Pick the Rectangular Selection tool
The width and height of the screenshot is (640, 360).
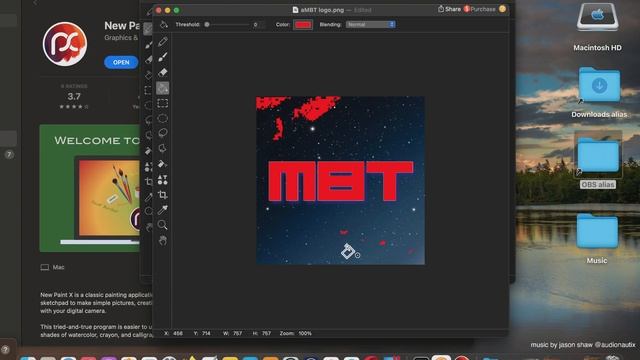click(163, 103)
